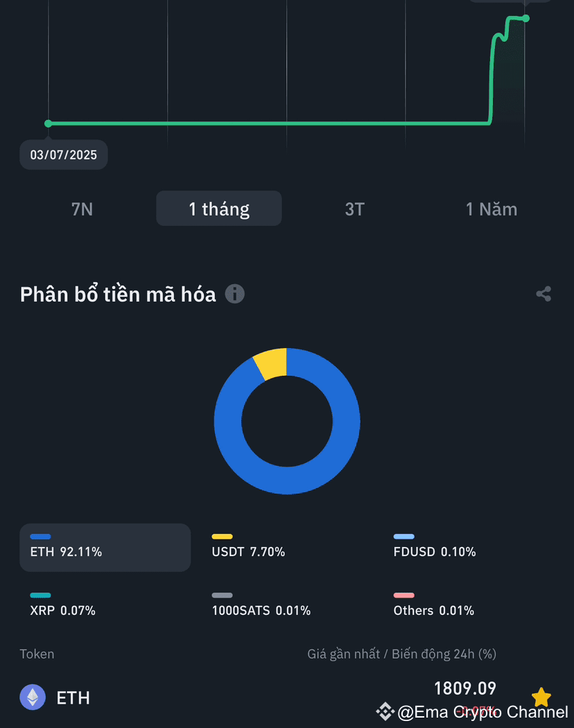574x728 pixels.
Task: Open the 1 Năm time range view
Action: pyautogui.click(x=492, y=209)
